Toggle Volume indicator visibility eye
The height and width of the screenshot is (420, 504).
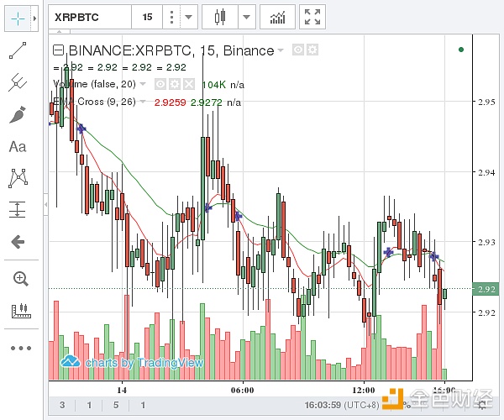pos(160,84)
